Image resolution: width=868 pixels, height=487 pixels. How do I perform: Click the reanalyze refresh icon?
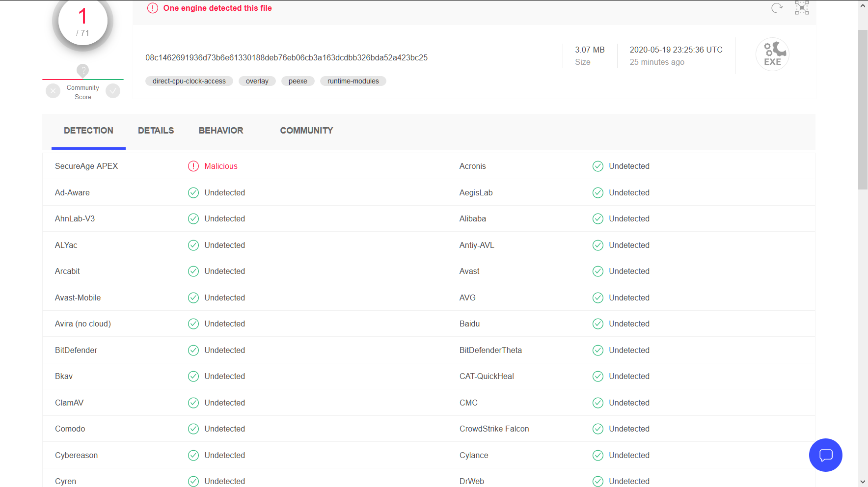(777, 8)
